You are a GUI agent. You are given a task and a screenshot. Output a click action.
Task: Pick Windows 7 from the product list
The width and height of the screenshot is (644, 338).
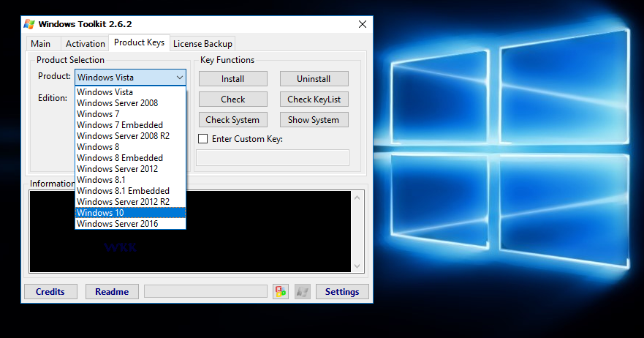coord(130,114)
